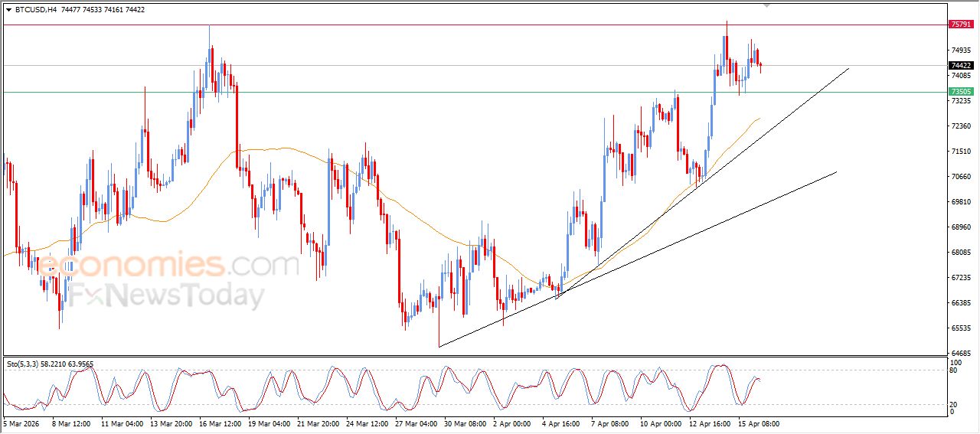Select the black 74422 current price label
Viewport: 980px width, 434px height.
tap(961, 66)
